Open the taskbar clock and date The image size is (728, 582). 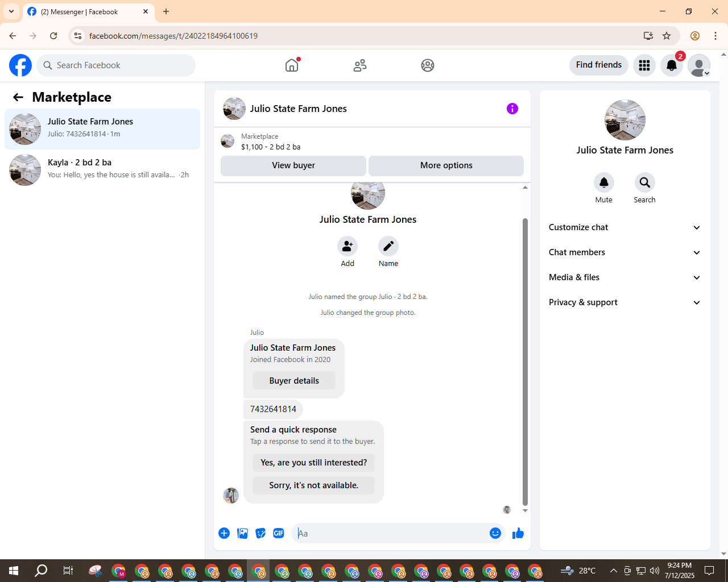[x=680, y=571]
